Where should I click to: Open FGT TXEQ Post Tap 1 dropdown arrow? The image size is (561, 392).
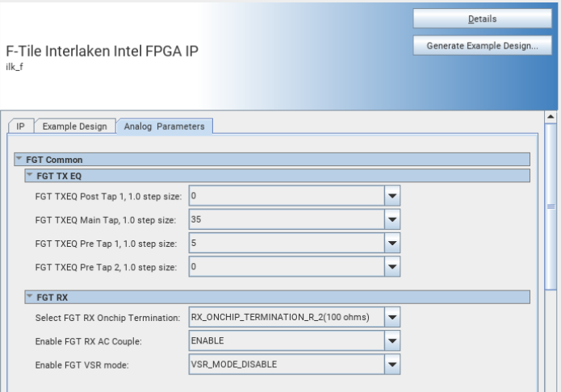[392, 196]
